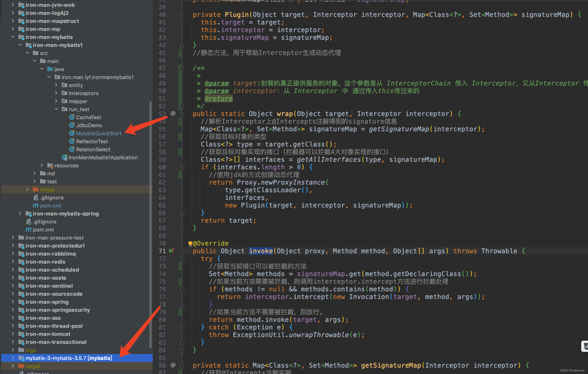This screenshot has height=374, width=588.
Task: Expand iron-man-mybatis-spring module
Action: click(x=20, y=213)
